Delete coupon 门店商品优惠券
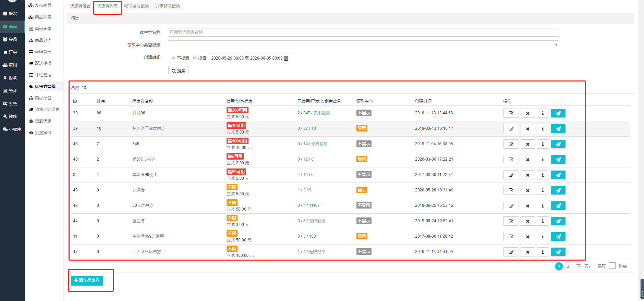This screenshot has height=301, width=644. (x=527, y=252)
